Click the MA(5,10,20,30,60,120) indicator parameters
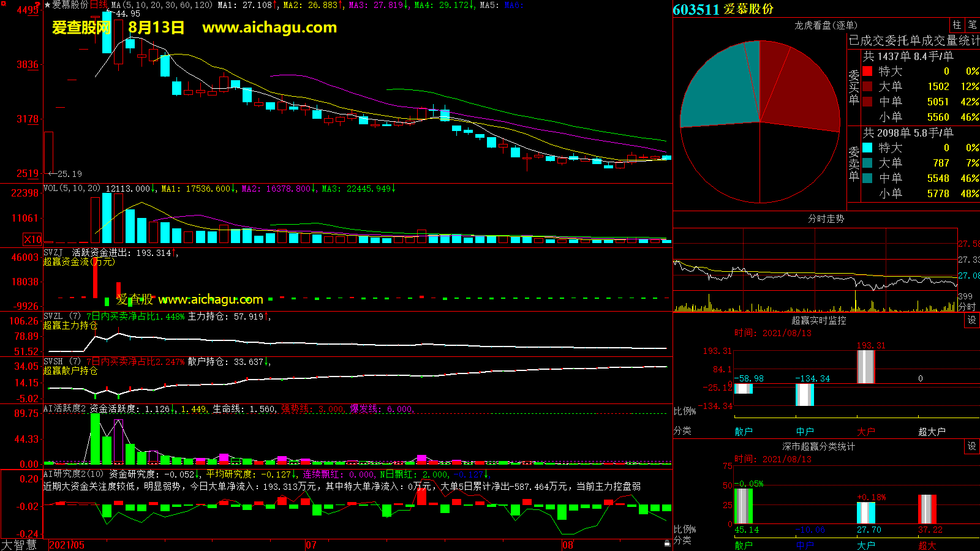 click(x=162, y=5)
